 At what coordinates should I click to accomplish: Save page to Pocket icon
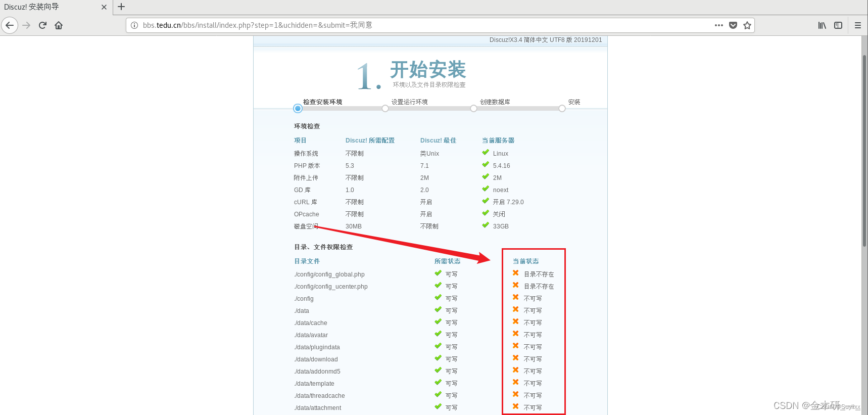pyautogui.click(x=733, y=25)
